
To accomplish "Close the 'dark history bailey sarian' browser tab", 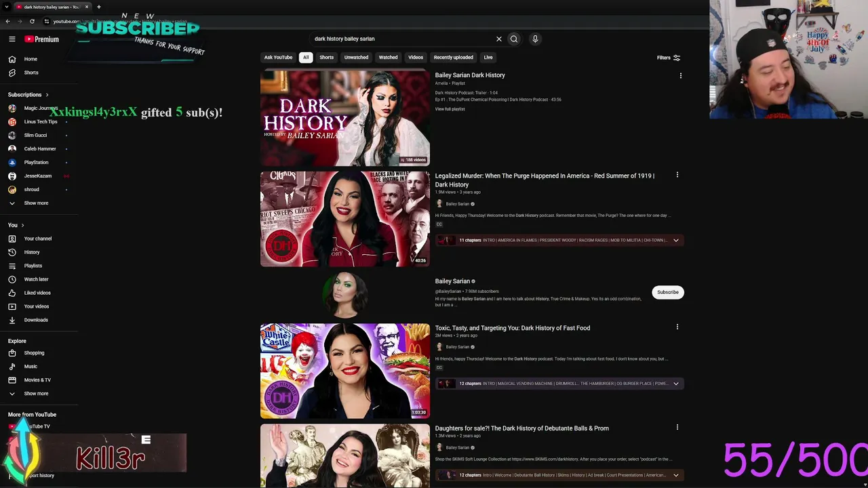I will (87, 7).
